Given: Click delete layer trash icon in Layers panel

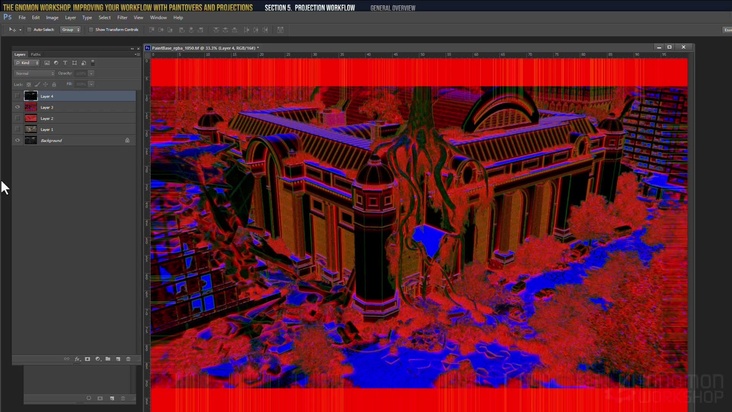Looking at the screenshot, I should [x=128, y=359].
